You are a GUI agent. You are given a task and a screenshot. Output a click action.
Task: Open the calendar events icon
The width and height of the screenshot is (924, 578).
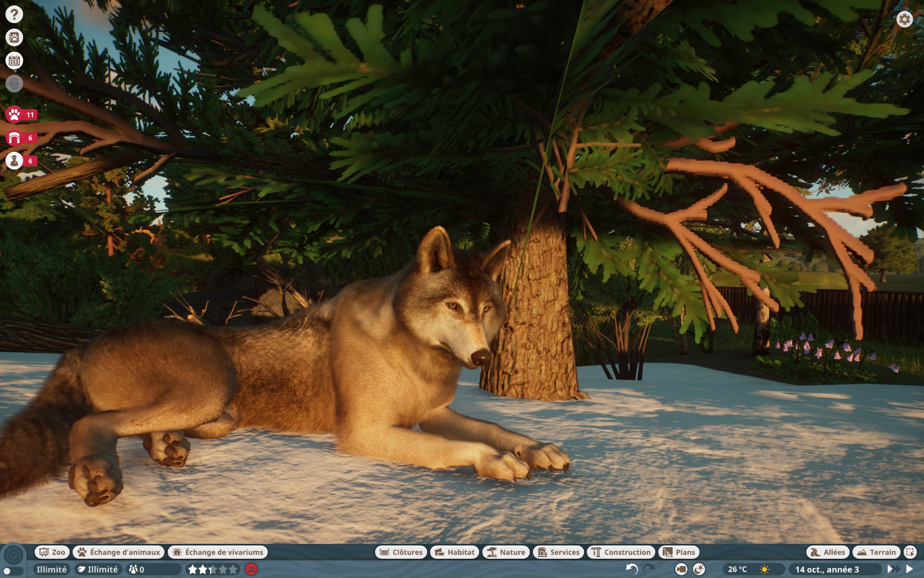pyautogui.click(x=14, y=61)
